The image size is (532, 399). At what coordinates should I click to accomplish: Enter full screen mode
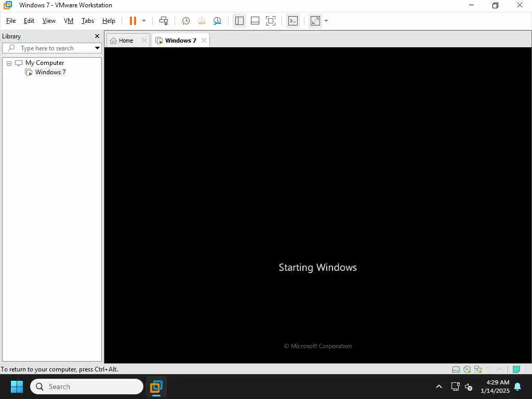click(x=270, y=21)
